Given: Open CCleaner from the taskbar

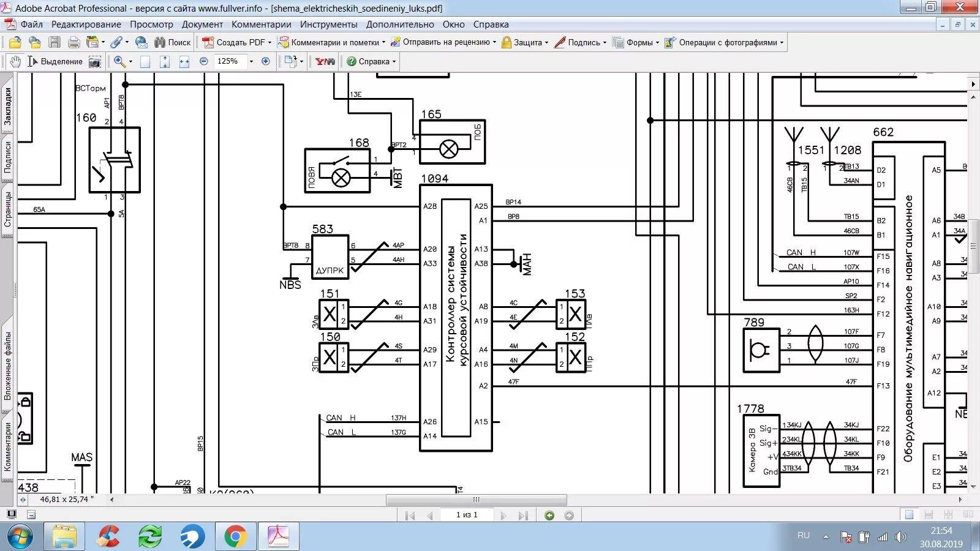Looking at the screenshot, I should [x=108, y=537].
